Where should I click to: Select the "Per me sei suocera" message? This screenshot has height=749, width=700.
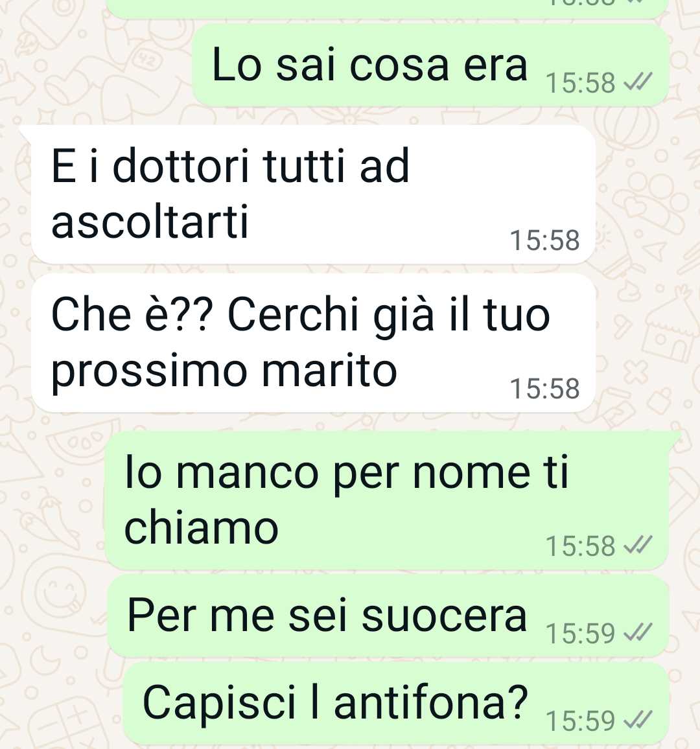388,616
